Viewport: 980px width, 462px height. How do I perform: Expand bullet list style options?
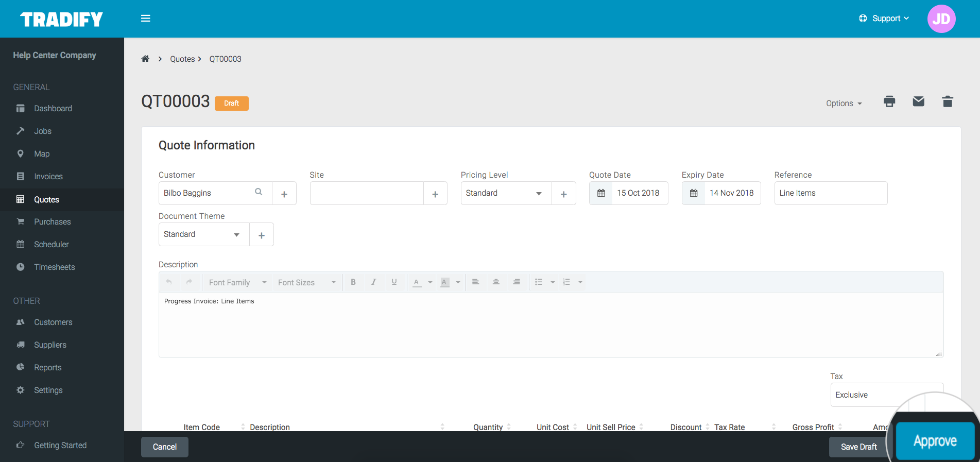coord(553,282)
